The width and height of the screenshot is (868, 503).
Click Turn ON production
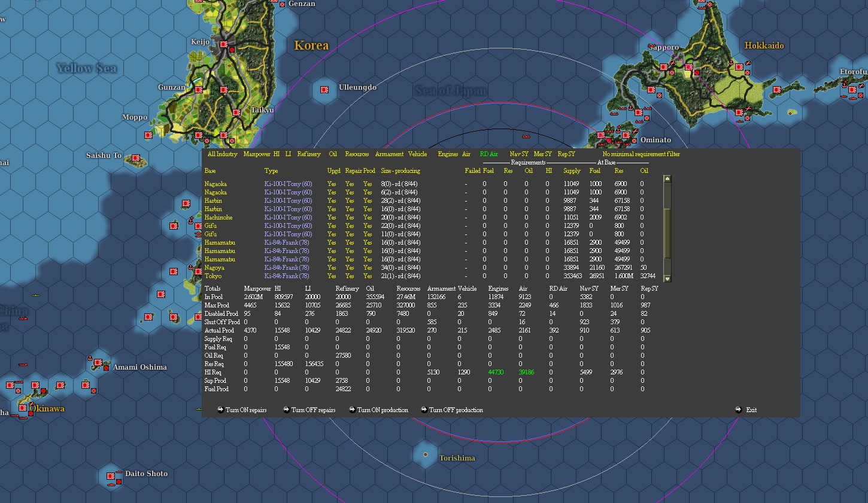[378, 410]
